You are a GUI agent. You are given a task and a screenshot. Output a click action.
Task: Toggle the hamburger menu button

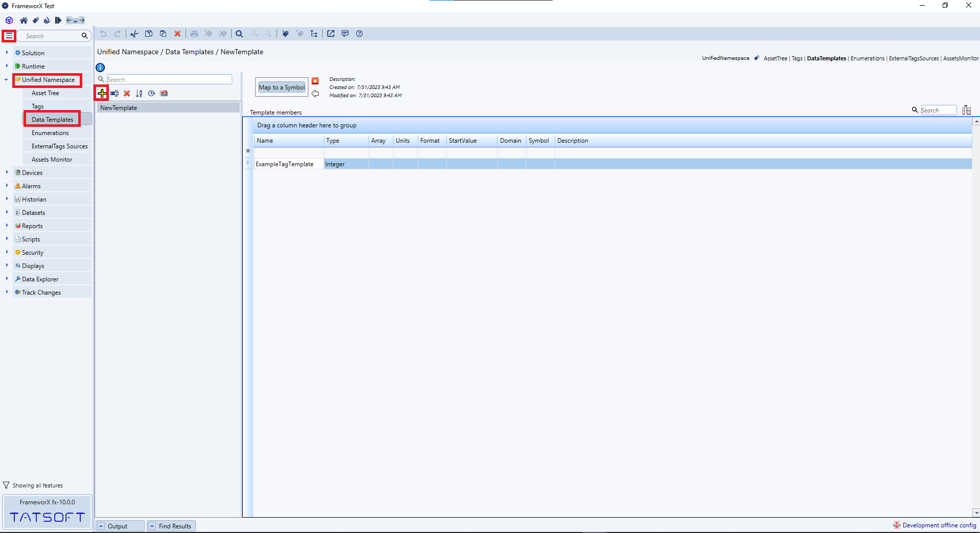(x=9, y=36)
